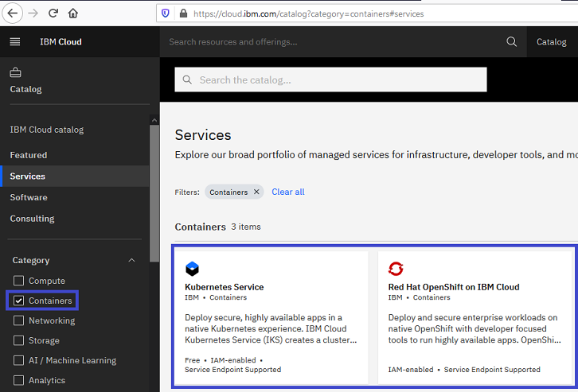The image size is (578, 392).
Task: Click the magnifier icon in catalog search box
Action: click(187, 80)
